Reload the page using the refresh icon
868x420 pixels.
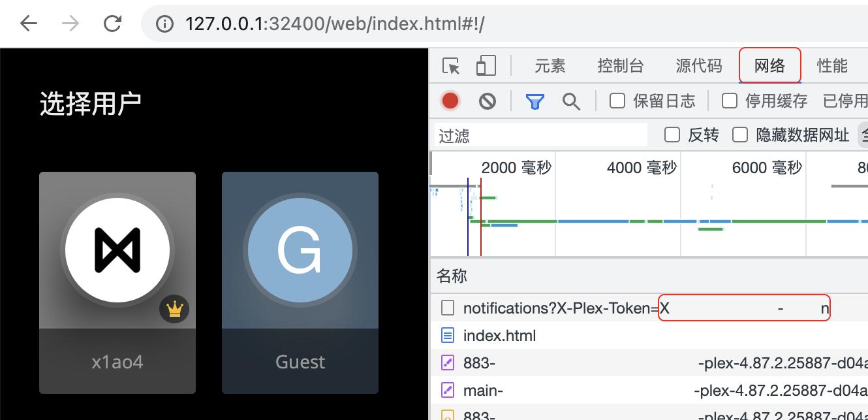tap(112, 24)
